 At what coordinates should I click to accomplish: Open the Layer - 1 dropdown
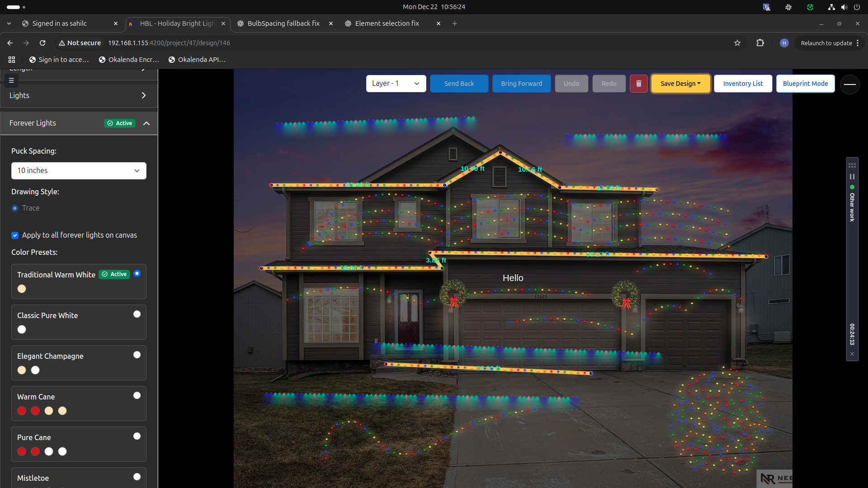396,84
